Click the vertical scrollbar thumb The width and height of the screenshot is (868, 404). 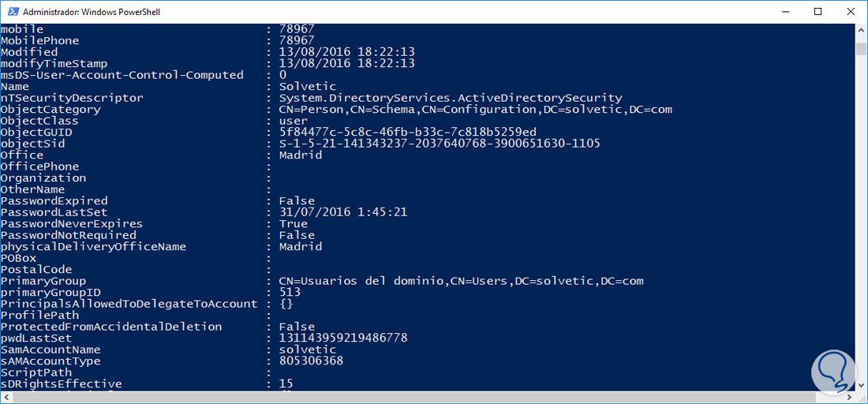(x=861, y=47)
